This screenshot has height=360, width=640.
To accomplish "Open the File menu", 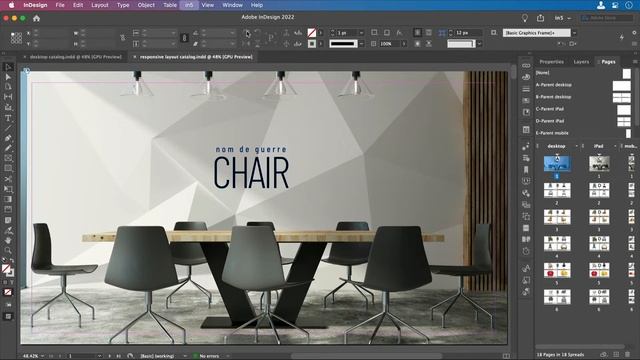I will tap(60, 5).
